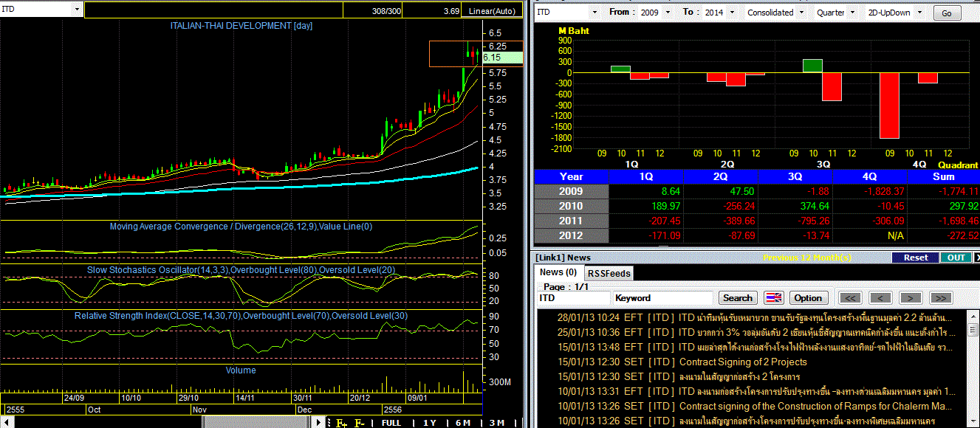Screen dimensions: 980x428
Task: Expand the From year 2009 dropdown
Action: click(668, 13)
